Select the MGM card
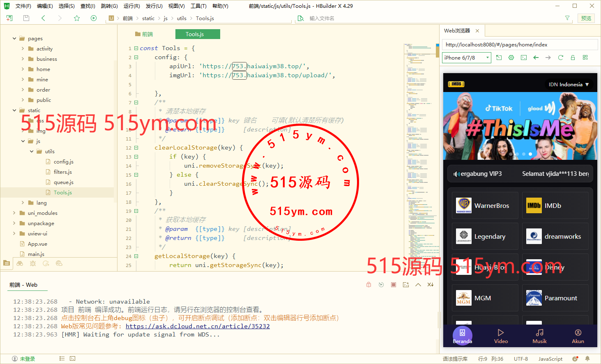Screen dimensions: 601x364 485,298
